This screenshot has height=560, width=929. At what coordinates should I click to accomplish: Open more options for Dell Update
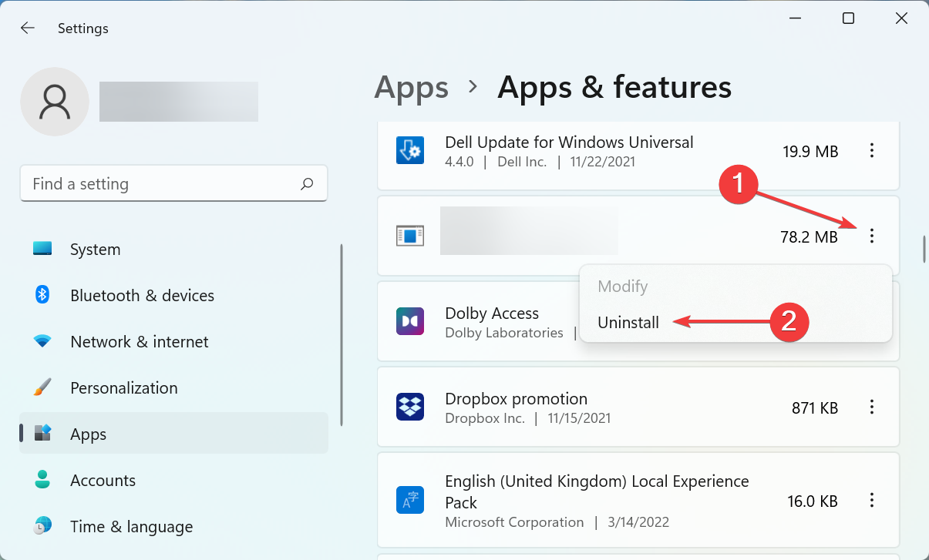tap(872, 151)
